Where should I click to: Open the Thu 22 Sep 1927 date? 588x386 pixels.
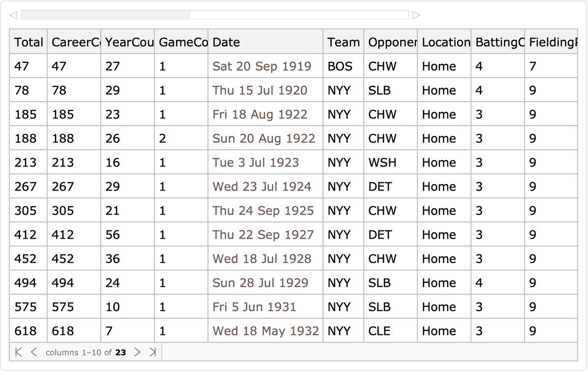(x=263, y=235)
